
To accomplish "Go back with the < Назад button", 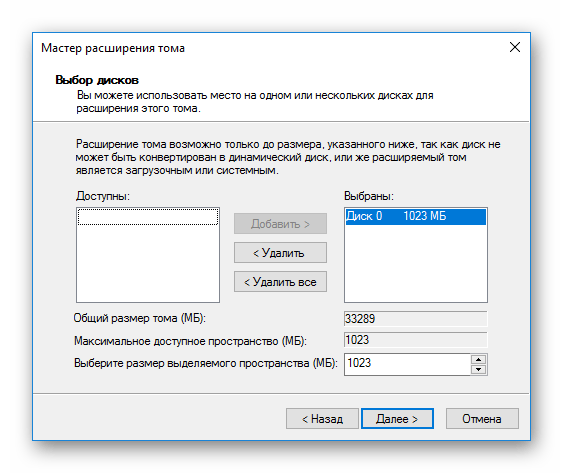I will coord(322,418).
